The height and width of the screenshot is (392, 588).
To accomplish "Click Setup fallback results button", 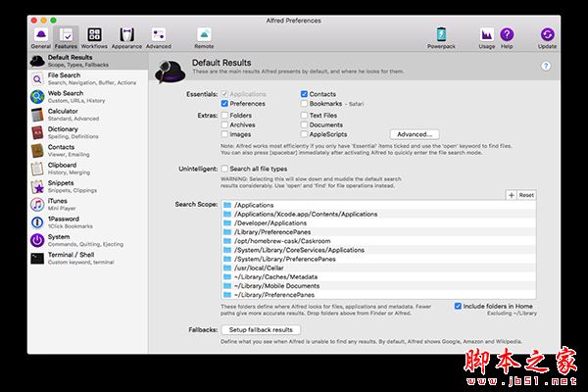I will click(261, 329).
